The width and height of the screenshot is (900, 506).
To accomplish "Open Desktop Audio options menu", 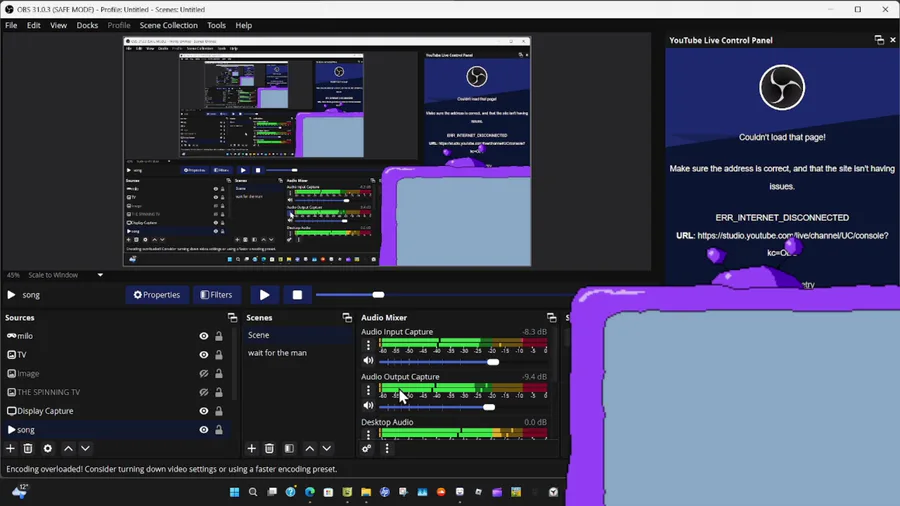I will coord(368,434).
